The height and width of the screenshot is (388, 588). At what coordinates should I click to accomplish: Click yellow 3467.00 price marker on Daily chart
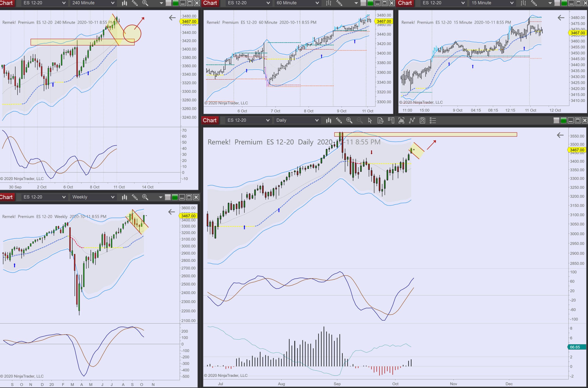click(577, 150)
